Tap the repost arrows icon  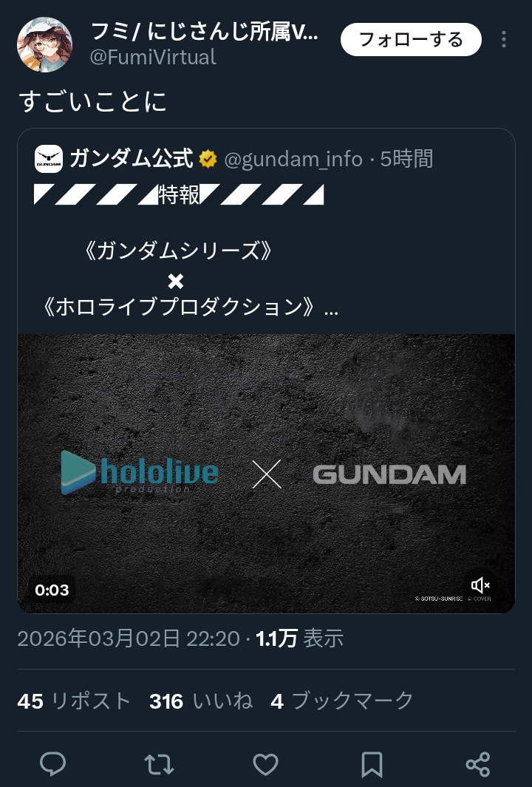coord(159,764)
